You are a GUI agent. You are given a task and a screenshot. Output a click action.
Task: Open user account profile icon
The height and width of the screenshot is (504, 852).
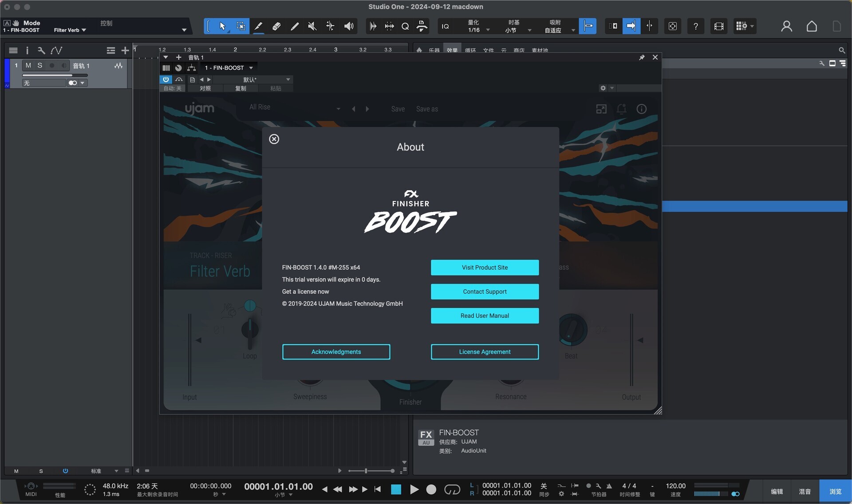tap(786, 26)
